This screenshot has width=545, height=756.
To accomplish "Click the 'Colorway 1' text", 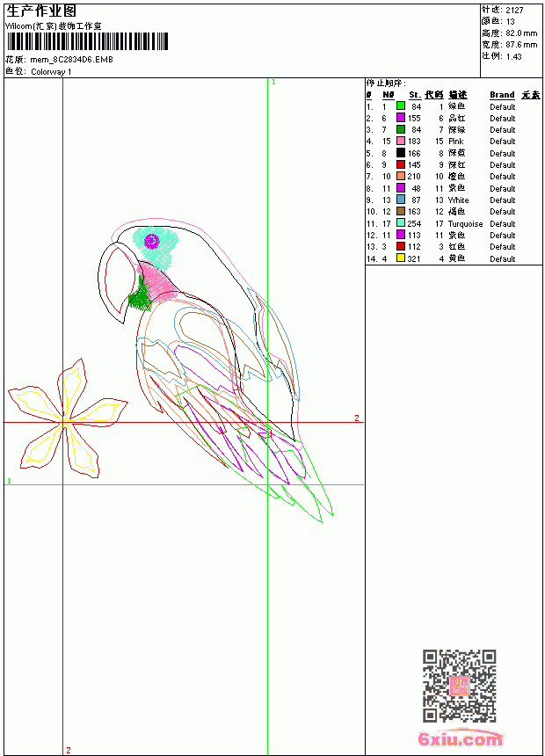I will pyautogui.click(x=51, y=72).
